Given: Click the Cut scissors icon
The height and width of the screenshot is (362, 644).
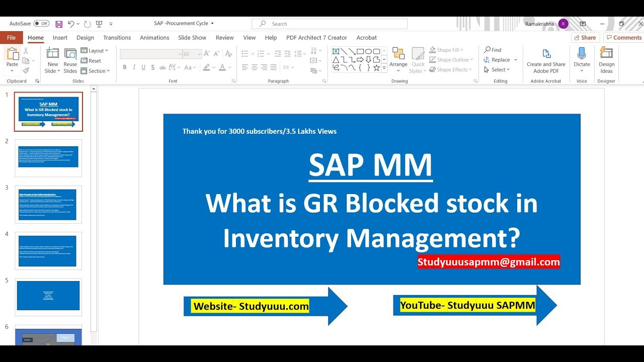Looking at the screenshot, I should point(26,51).
